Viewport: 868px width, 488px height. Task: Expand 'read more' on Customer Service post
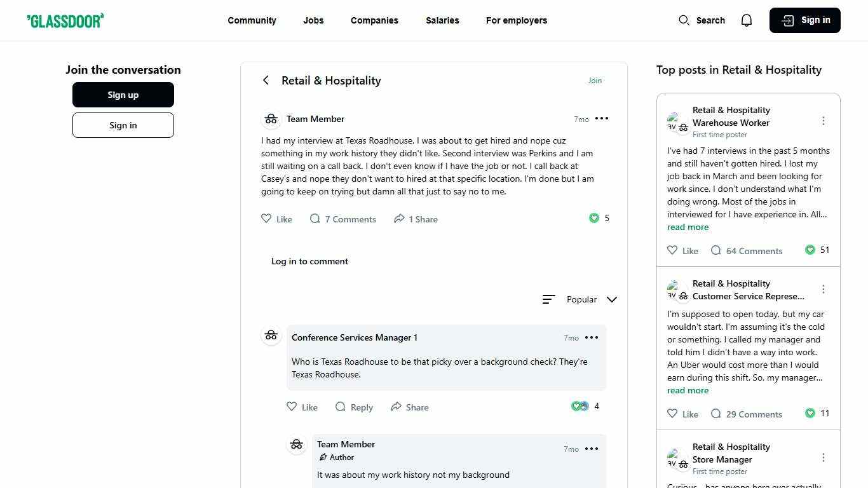688,390
